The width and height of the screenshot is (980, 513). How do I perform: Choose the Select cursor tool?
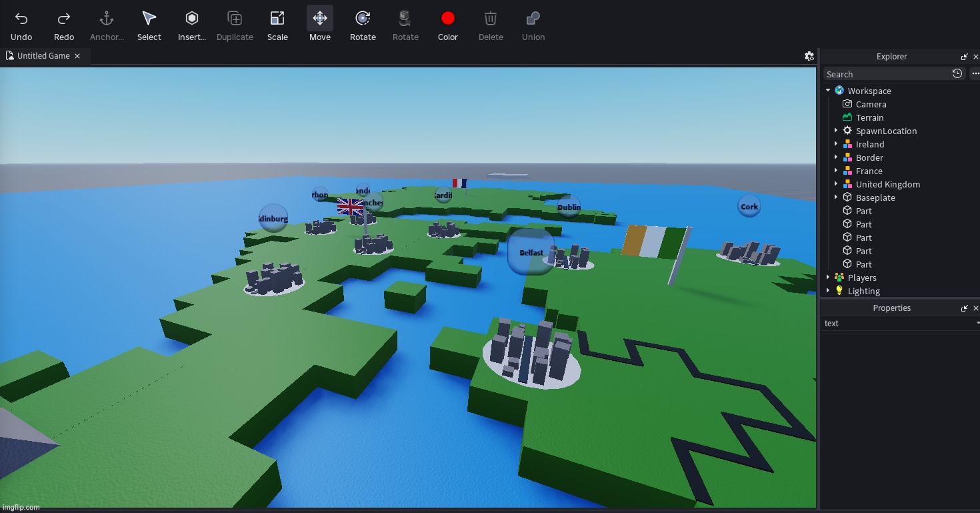point(149,19)
